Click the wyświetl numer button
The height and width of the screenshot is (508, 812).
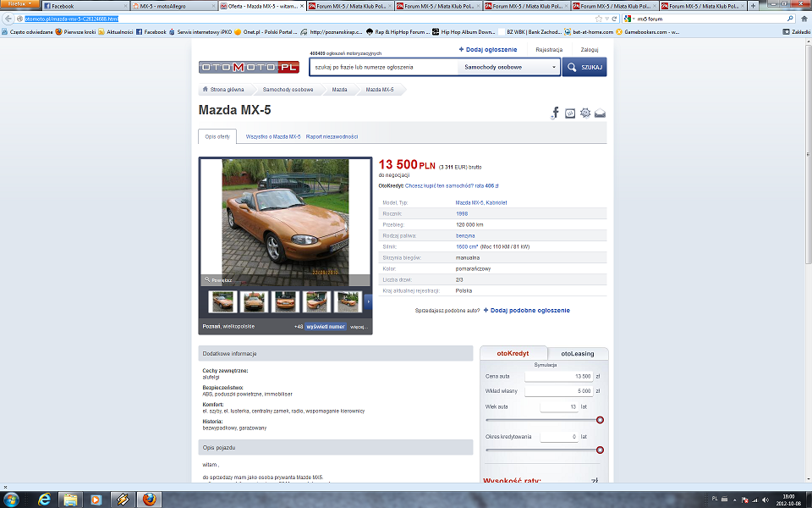coord(326,327)
